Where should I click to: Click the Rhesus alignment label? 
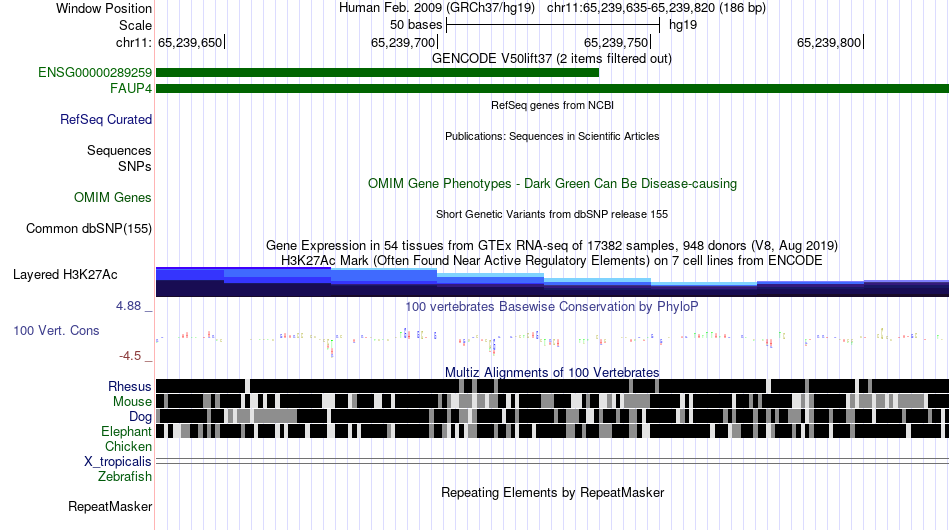[x=130, y=386]
